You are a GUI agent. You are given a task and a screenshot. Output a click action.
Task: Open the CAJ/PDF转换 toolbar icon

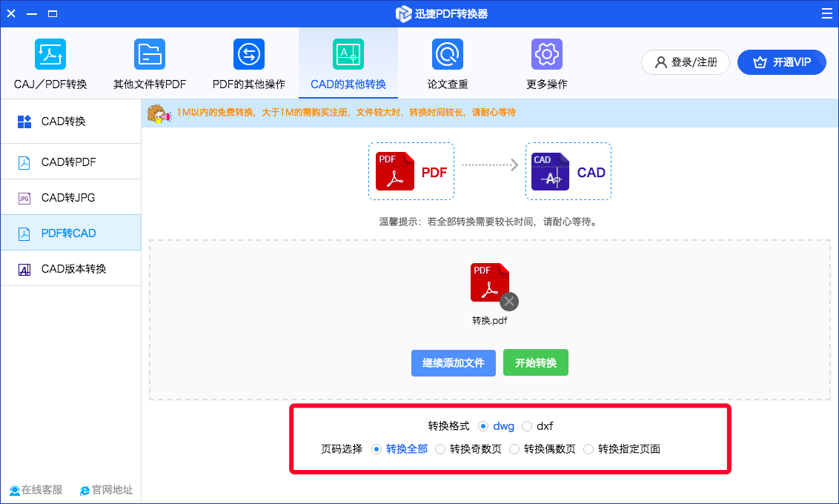pos(50,54)
